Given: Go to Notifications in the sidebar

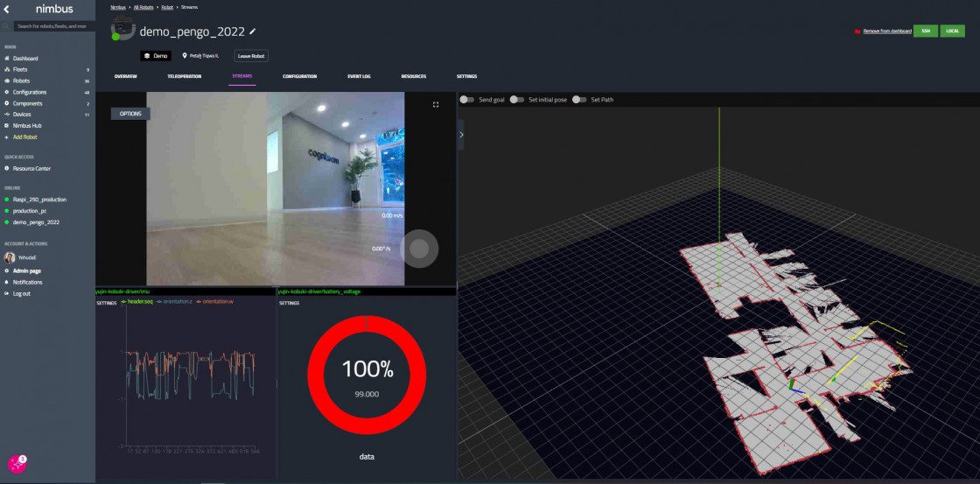Looking at the screenshot, I should 27,282.
